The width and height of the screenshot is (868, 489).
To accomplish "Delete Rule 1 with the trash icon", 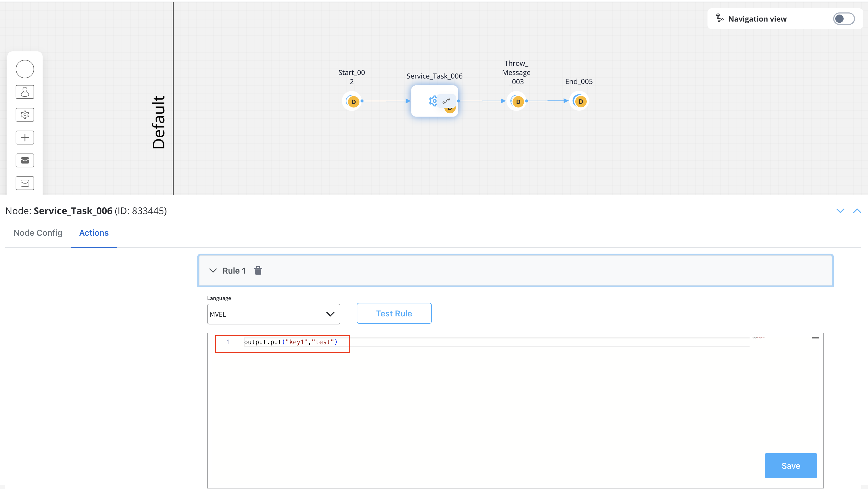I will [x=258, y=270].
